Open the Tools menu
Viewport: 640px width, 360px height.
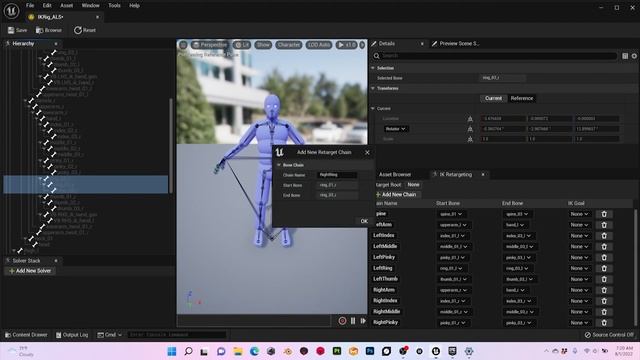(114, 6)
